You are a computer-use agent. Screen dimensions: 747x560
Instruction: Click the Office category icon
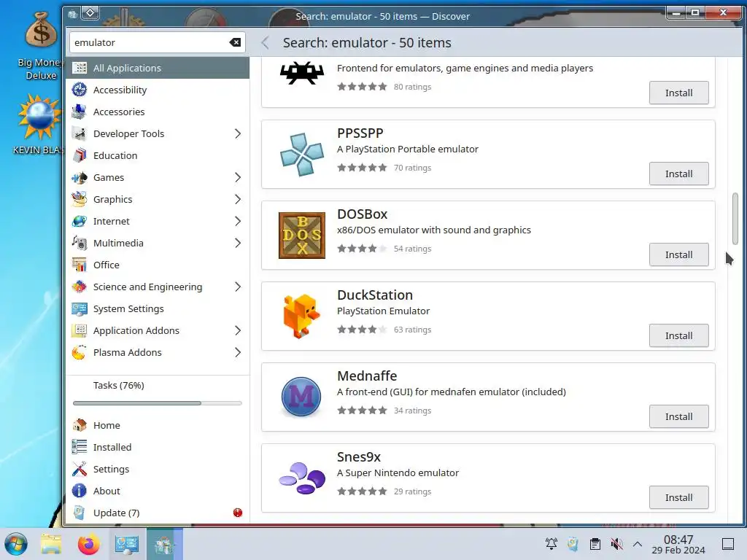point(79,265)
